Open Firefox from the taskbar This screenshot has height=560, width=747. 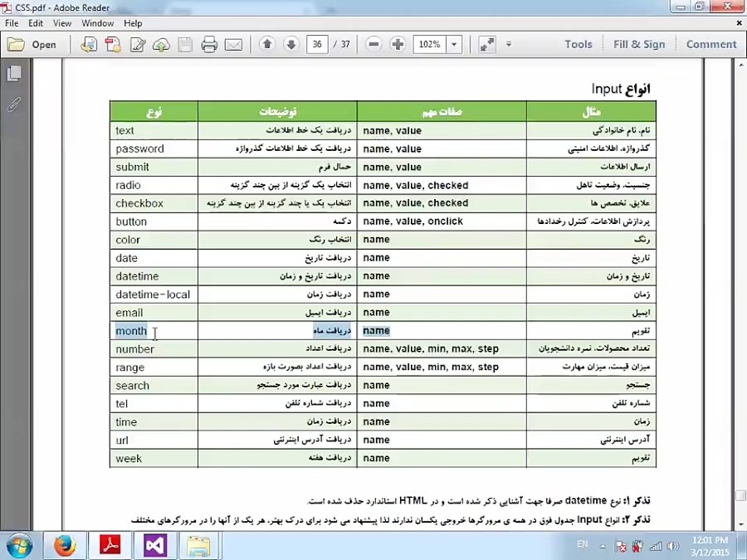tap(65, 546)
